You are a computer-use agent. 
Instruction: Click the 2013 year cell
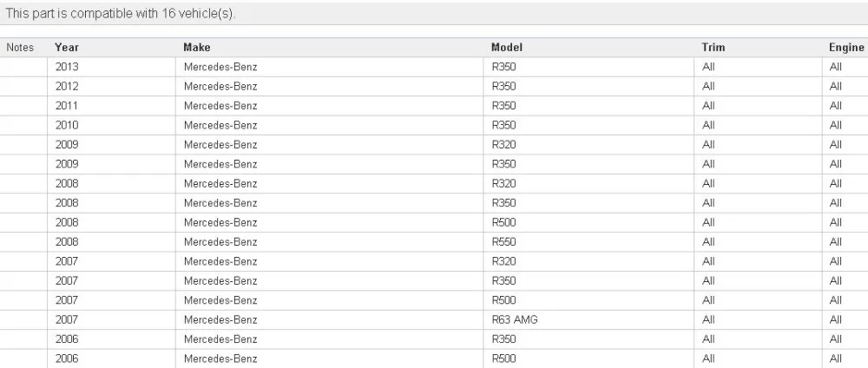(x=67, y=67)
